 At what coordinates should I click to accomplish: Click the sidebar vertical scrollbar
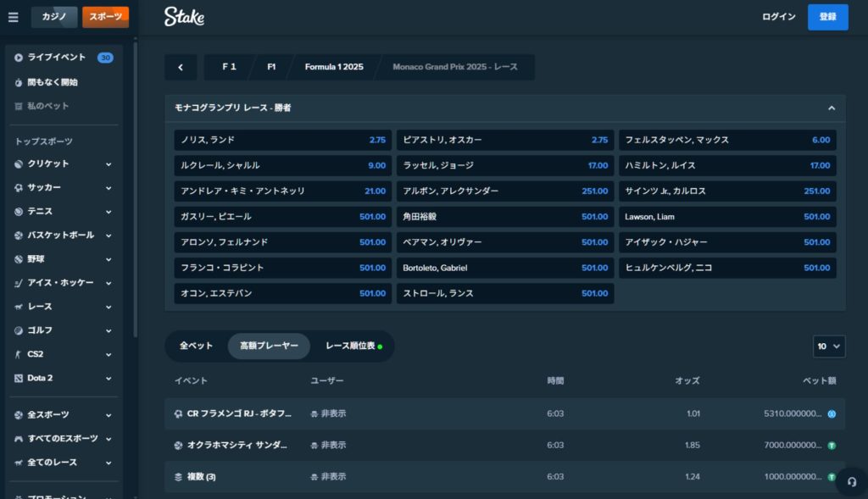point(135,188)
